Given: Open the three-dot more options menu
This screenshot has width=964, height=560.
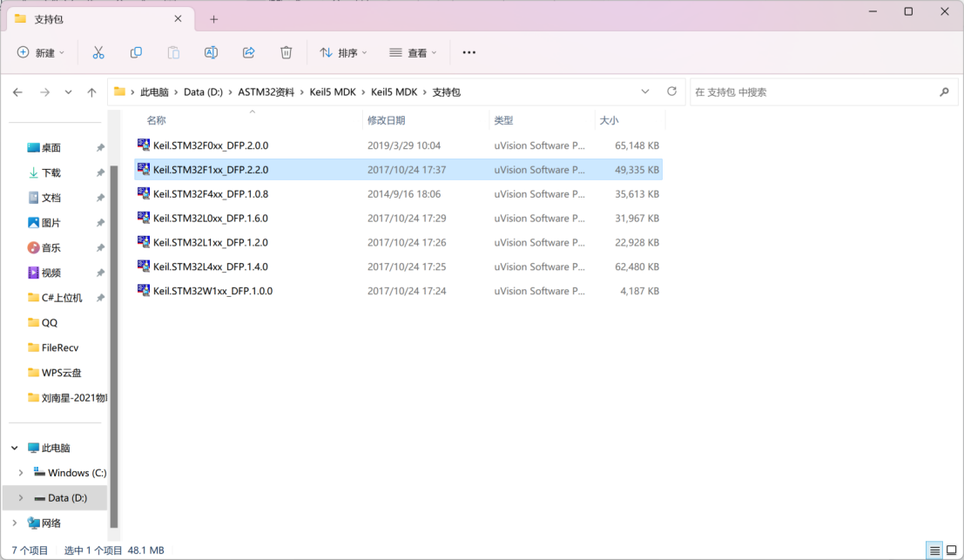Looking at the screenshot, I should pyautogui.click(x=469, y=53).
